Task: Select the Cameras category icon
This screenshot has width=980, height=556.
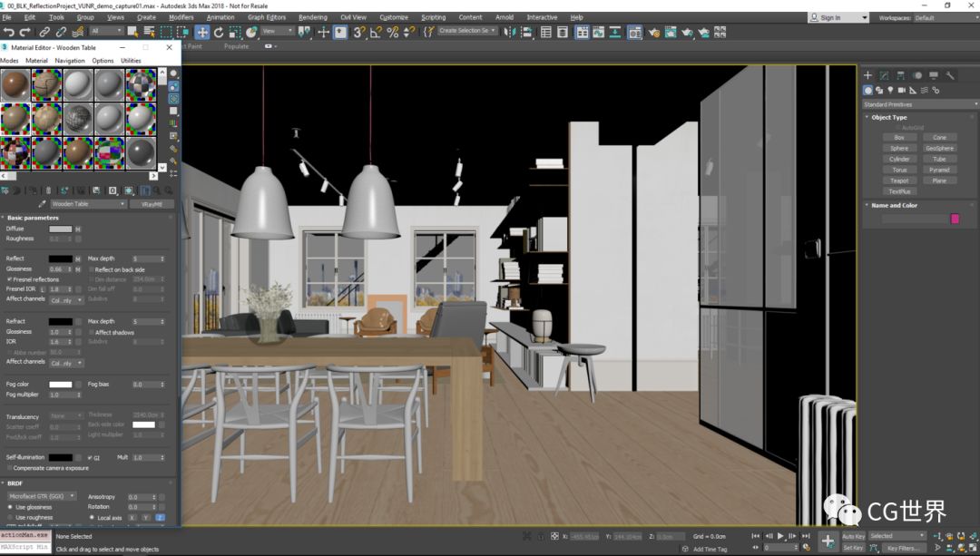Action: pyautogui.click(x=902, y=90)
